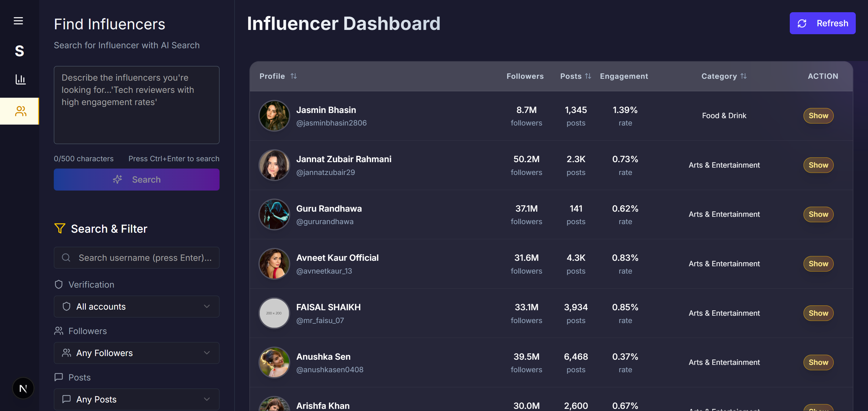Click Anushka Sen's profile picture
Viewport: 868px width, 411px height.
(x=274, y=362)
